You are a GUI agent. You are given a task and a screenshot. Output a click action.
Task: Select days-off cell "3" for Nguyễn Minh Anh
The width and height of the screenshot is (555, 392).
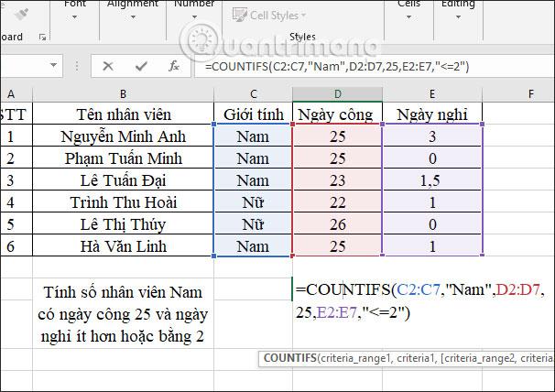pyautogui.click(x=432, y=136)
